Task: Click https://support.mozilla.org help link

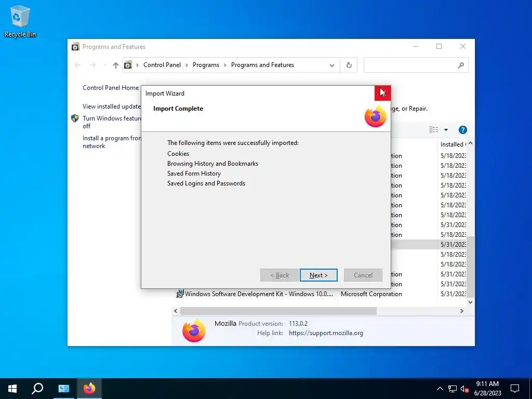Action: point(326,333)
